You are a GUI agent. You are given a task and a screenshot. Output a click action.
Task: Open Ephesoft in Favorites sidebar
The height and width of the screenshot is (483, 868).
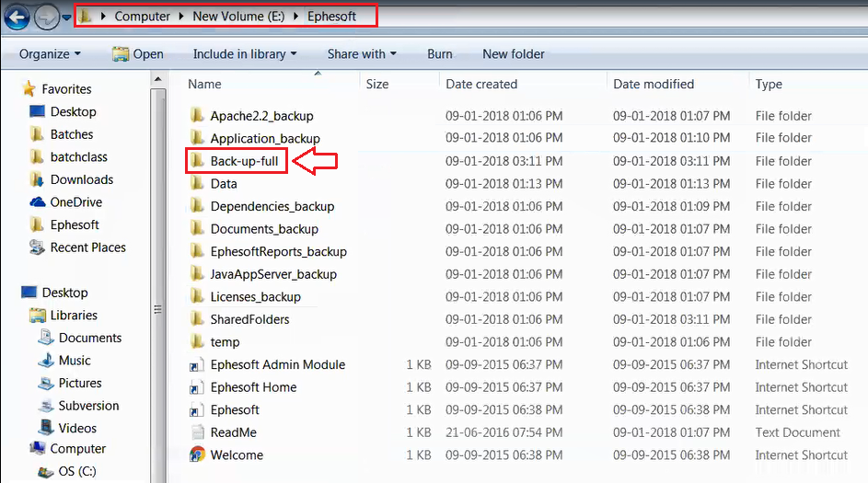click(75, 225)
